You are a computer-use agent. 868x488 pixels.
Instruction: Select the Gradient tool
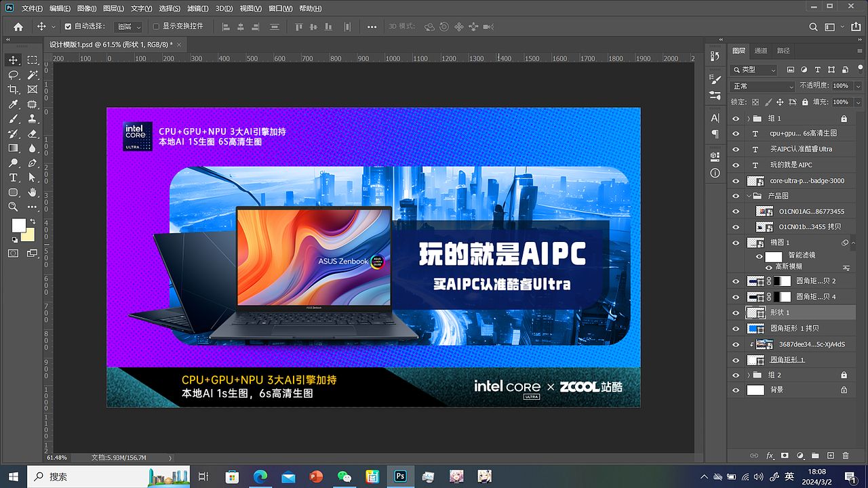click(x=13, y=148)
